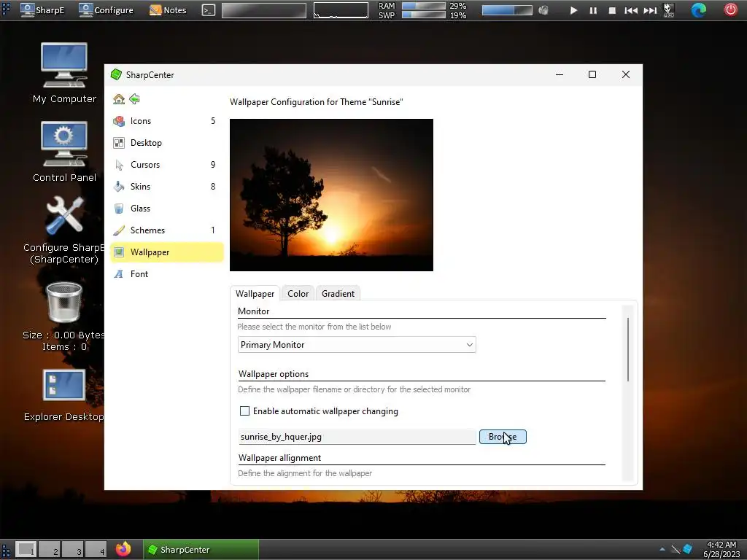Select the Wallpaper tab
The image size is (747, 560).
click(255, 294)
